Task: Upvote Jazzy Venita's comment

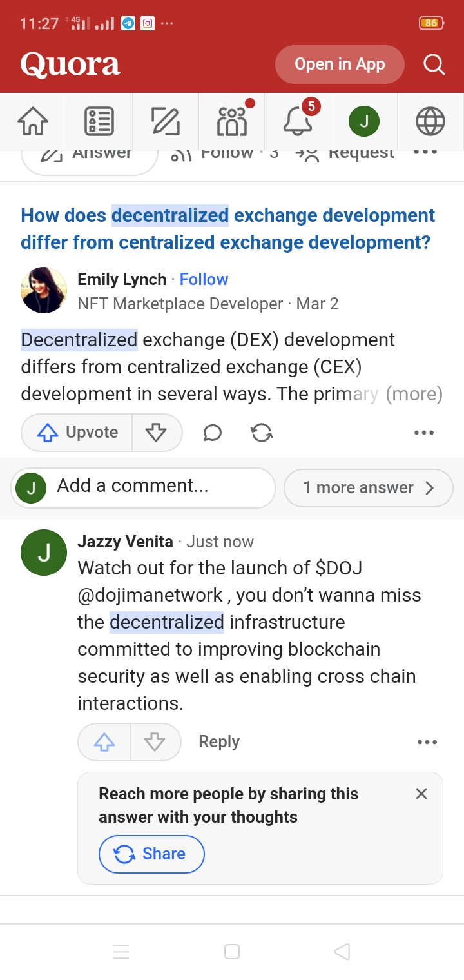Action: (104, 742)
